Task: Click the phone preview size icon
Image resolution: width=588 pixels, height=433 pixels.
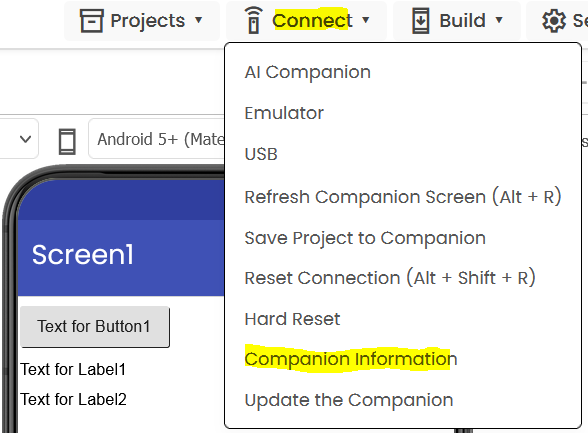Action: pos(67,141)
